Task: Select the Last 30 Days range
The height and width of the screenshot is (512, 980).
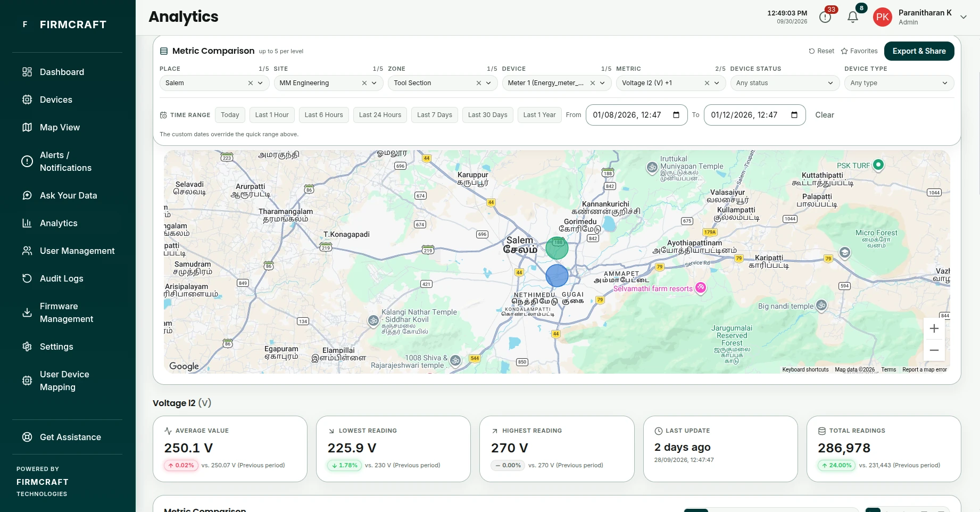Action: 487,115
